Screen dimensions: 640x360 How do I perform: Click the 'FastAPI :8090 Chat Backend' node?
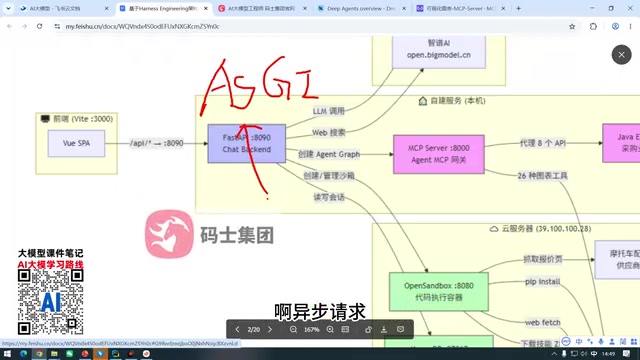247,144
